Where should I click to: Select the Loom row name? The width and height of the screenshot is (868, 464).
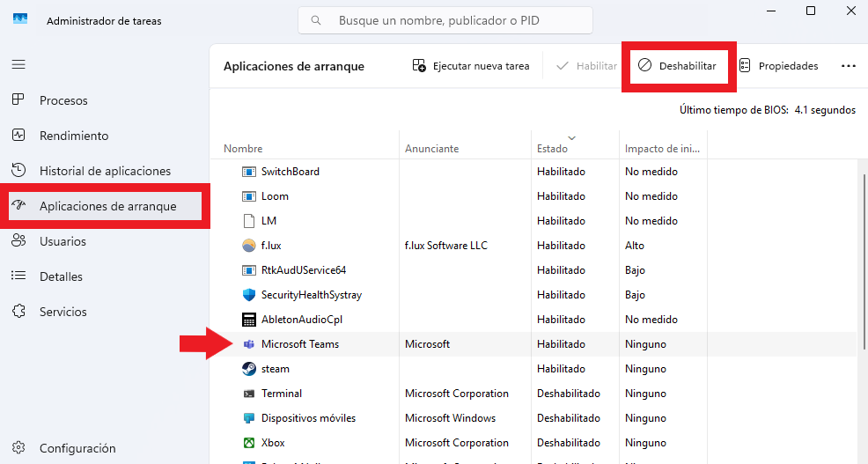275,196
